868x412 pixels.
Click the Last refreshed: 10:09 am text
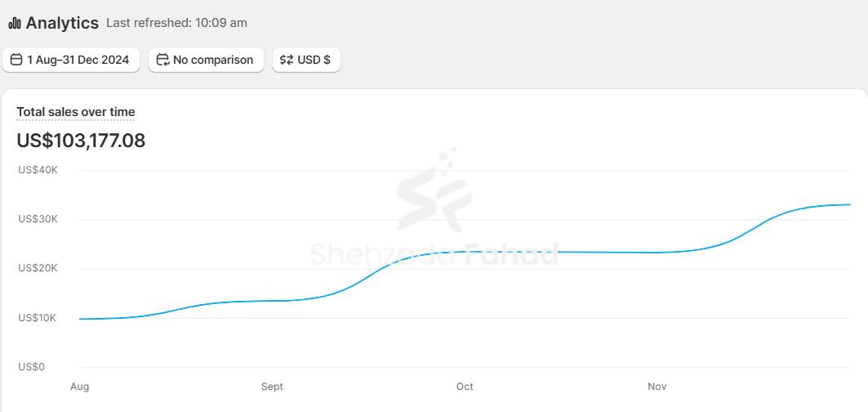click(176, 23)
